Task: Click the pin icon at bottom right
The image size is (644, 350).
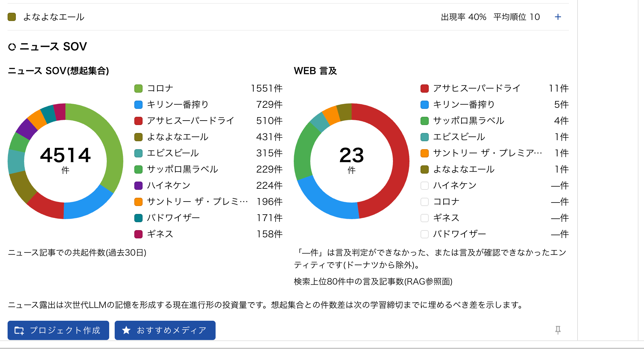Action: pos(558,330)
